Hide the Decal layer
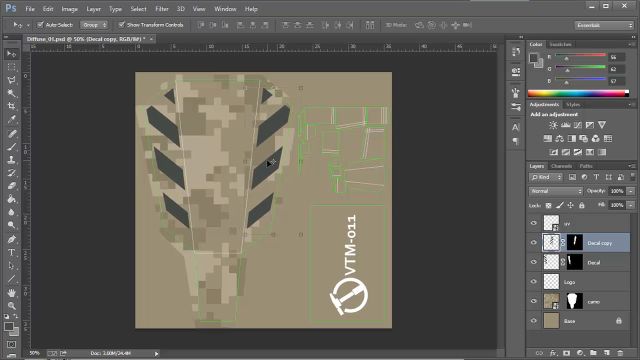 pyautogui.click(x=533, y=262)
